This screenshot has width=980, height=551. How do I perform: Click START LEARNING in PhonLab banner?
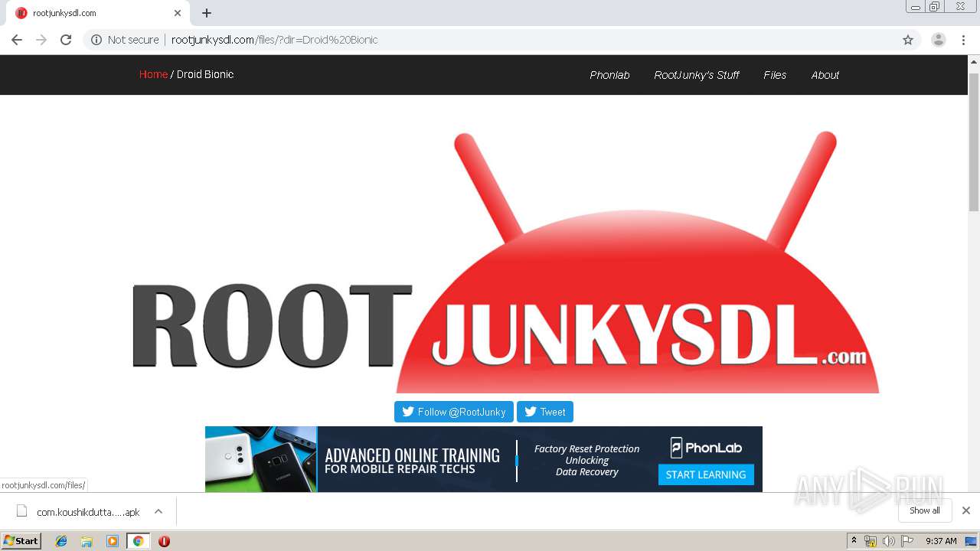click(x=706, y=474)
